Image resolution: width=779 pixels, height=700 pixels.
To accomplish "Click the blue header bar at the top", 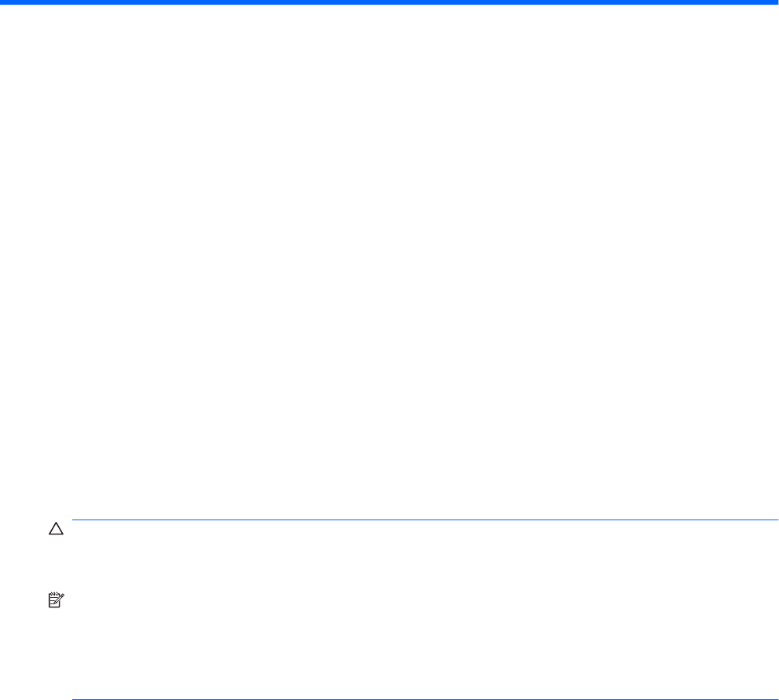I will pyautogui.click(x=389, y=2).
